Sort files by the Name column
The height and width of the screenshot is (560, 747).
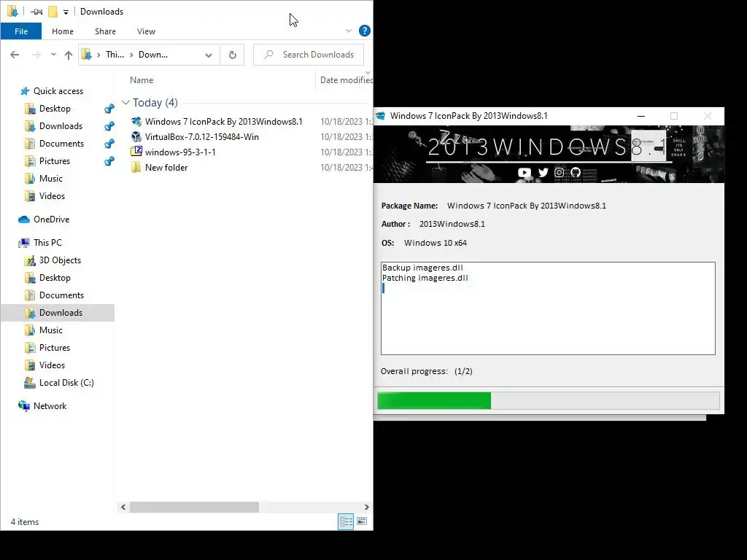[142, 80]
